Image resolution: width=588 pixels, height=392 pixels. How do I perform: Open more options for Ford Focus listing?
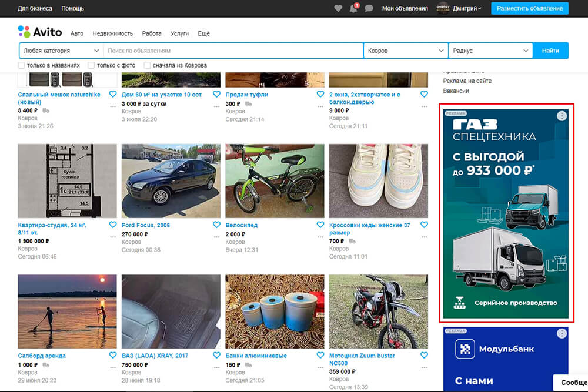[216, 237]
